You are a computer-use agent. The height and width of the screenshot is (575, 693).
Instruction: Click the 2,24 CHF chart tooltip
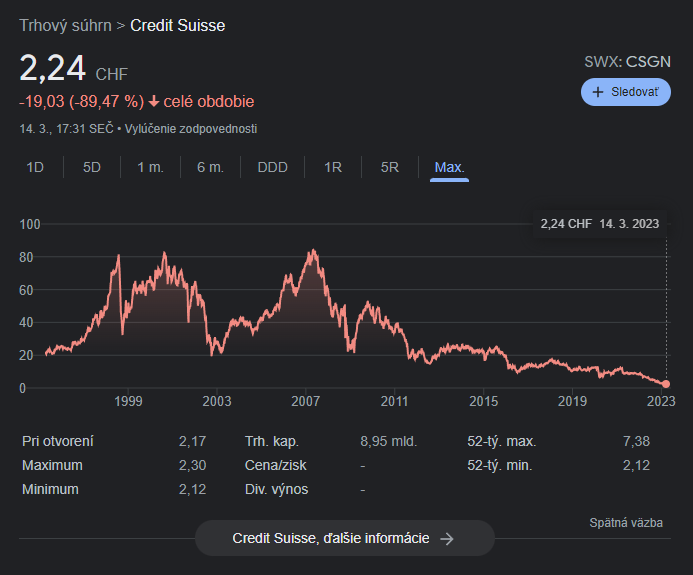click(x=599, y=224)
